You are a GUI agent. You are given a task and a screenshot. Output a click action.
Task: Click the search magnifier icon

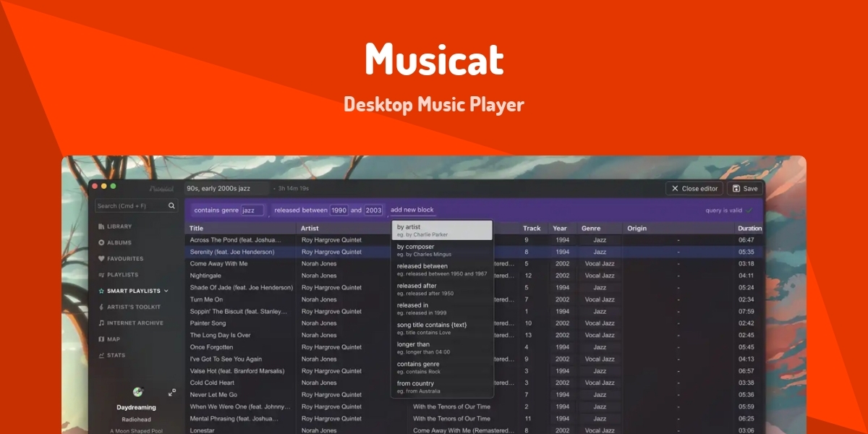171,206
